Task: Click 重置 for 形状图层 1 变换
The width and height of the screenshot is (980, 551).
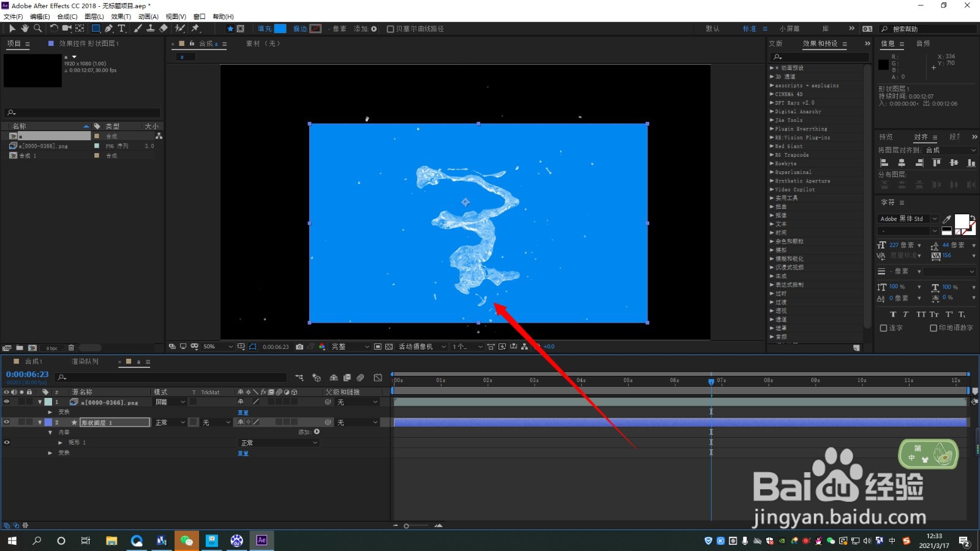Action: tap(243, 454)
